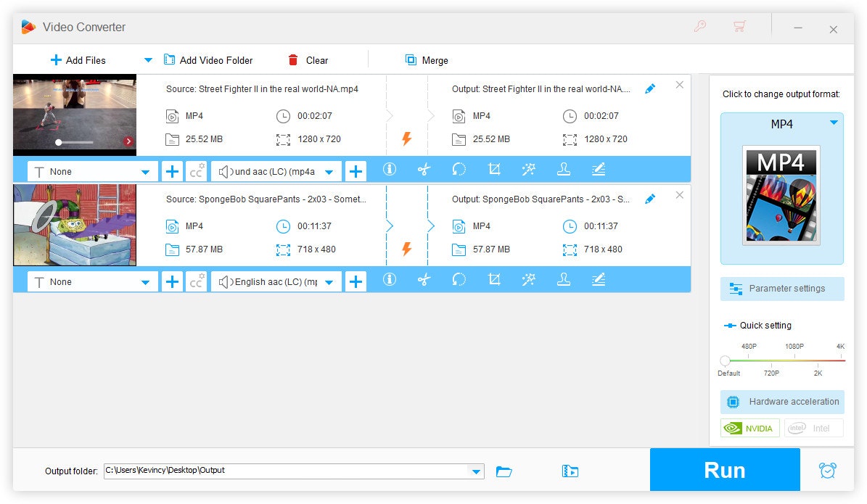Open the alarm clock scheduler icon
The height and width of the screenshot is (504, 867).
(828, 471)
